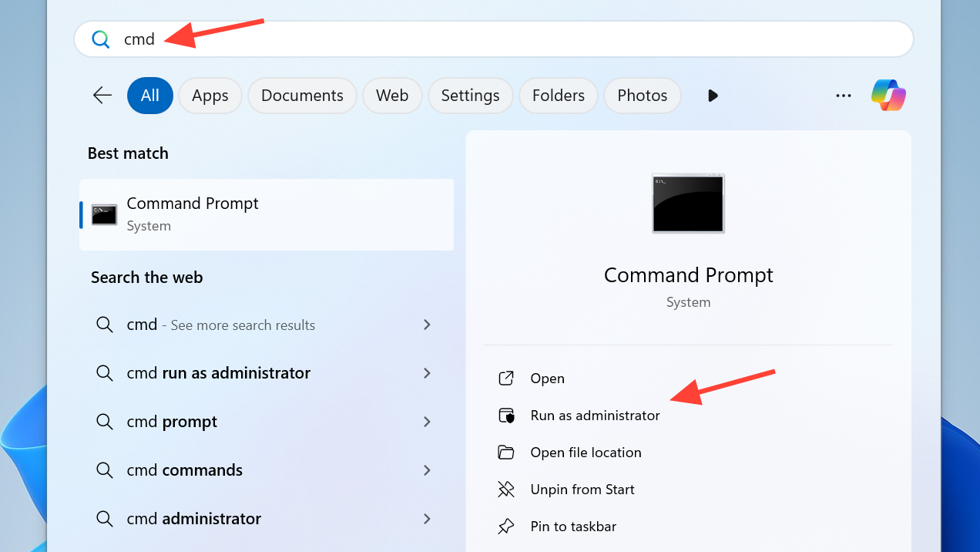Switch to the Apps filter tab
This screenshot has height=552, width=980.
[x=210, y=95]
